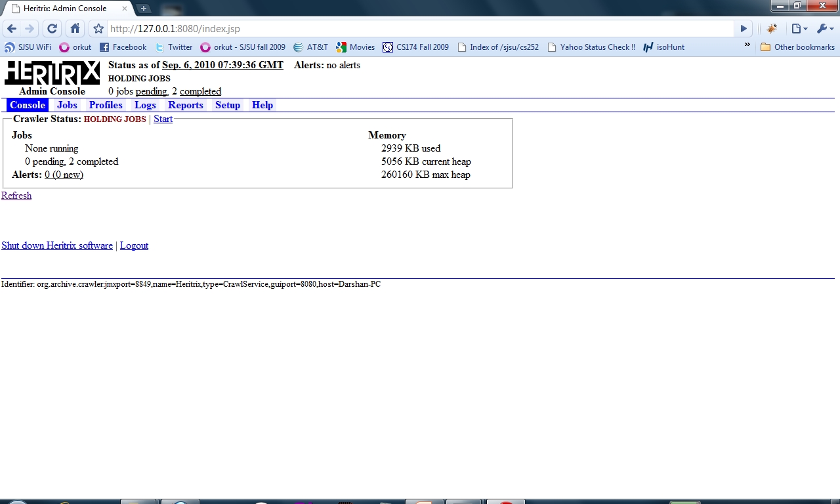Open the AT&T bookmark

310,47
